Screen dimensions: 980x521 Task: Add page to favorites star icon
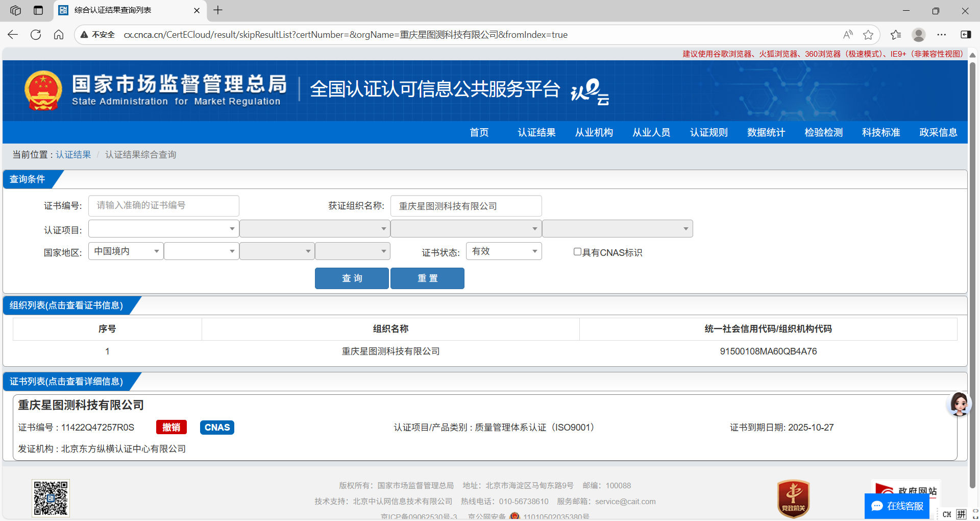(868, 35)
